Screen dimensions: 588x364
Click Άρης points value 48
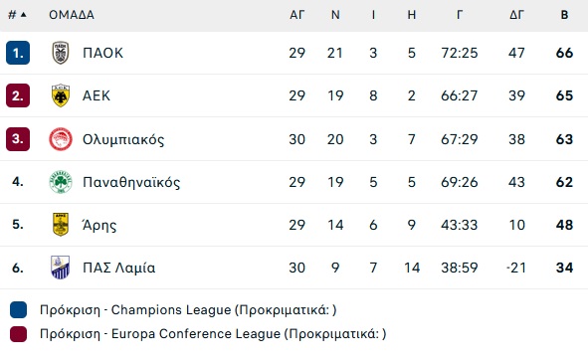coord(564,225)
